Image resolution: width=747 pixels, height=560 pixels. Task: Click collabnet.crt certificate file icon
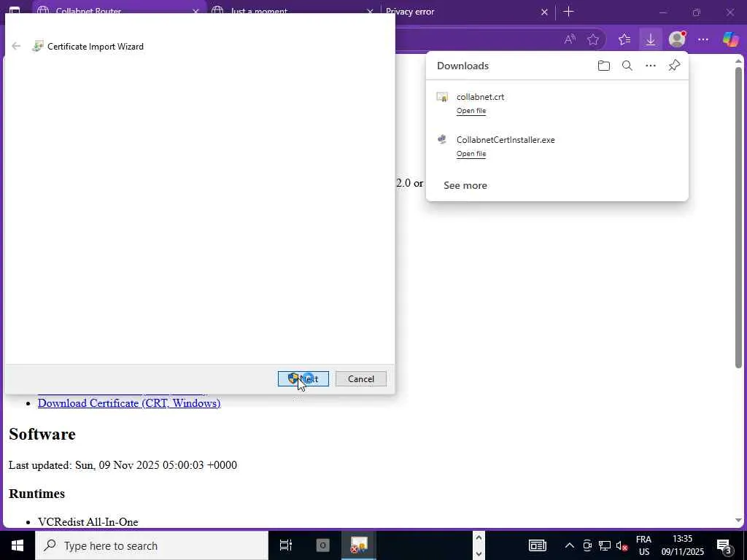coord(442,97)
